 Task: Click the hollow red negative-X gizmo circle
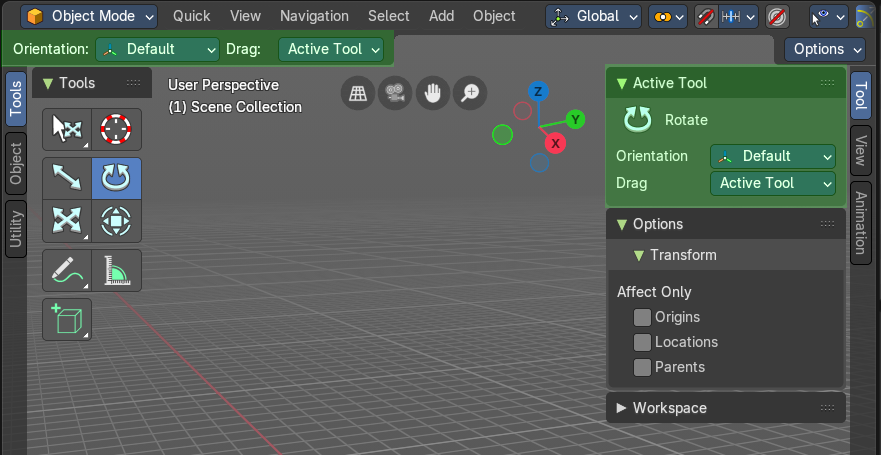pos(523,111)
